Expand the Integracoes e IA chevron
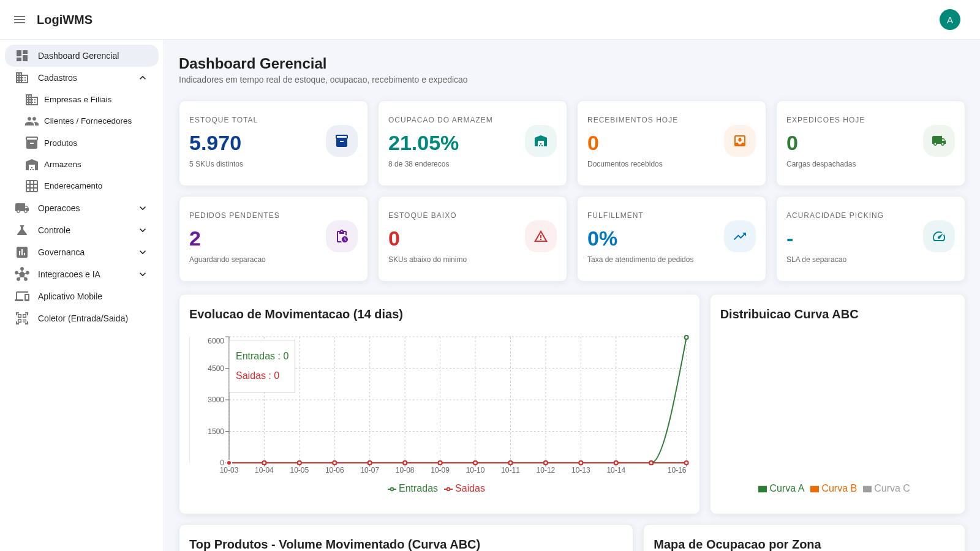980x551 pixels. point(143,274)
